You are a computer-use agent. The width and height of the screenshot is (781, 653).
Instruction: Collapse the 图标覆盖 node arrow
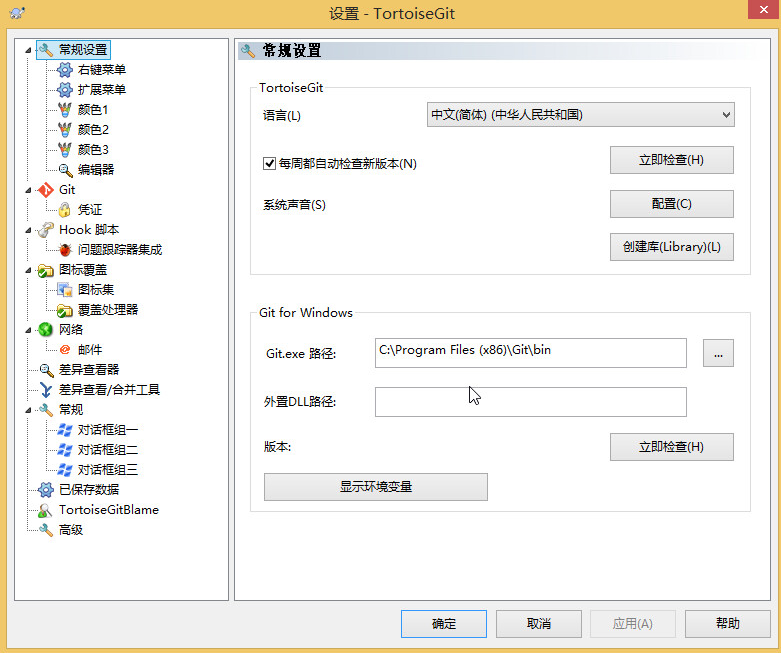point(28,270)
